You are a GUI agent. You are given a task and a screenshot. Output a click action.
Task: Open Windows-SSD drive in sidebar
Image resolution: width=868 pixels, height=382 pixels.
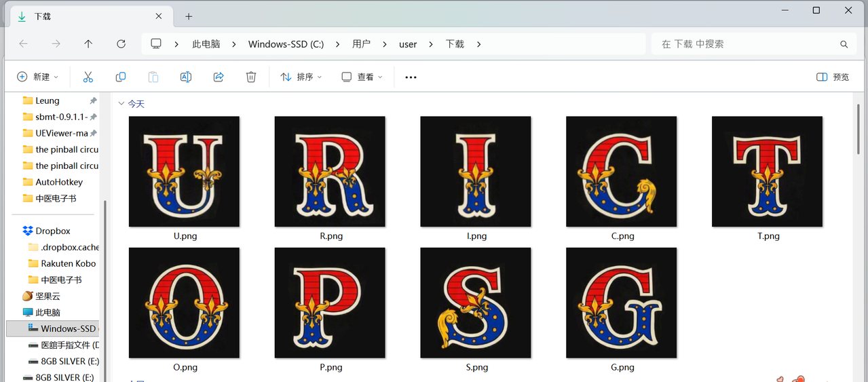click(x=53, y=328)
